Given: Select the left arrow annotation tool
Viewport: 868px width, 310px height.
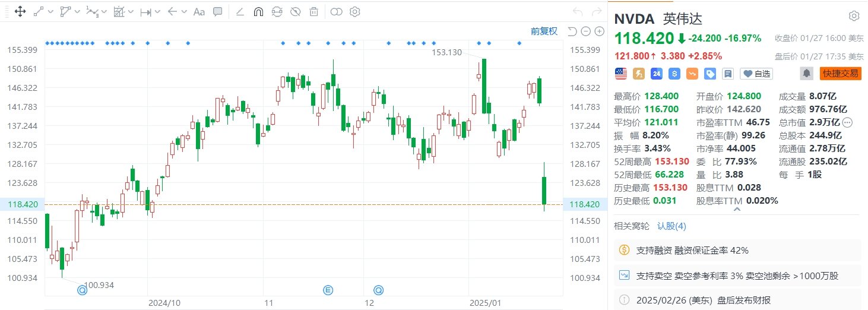Looking at the screenshot, I should 172,11.
